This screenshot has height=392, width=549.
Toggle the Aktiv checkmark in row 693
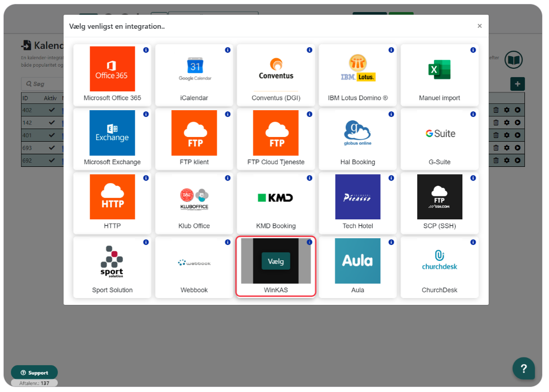click(x=52, y=147)
